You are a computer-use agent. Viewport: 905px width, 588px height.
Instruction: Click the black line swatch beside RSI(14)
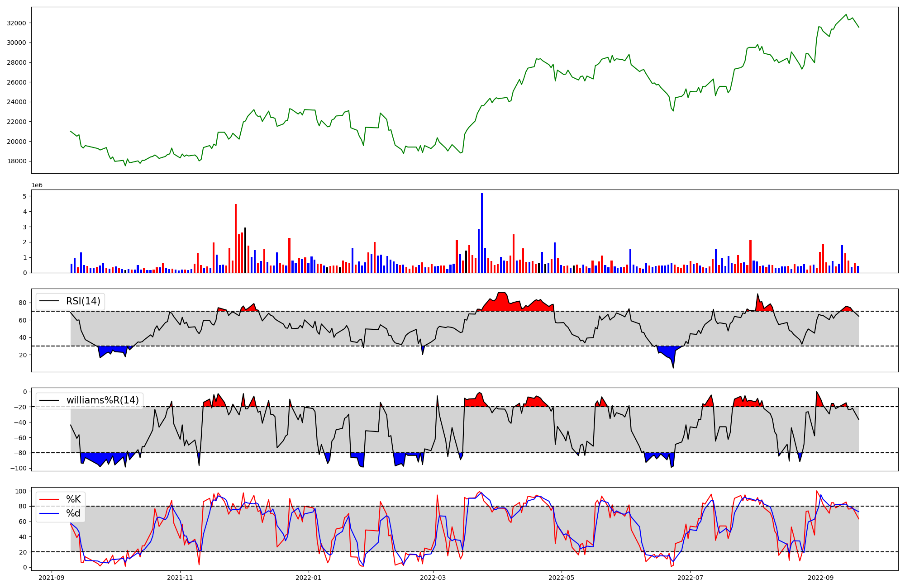tap(50, 301)
